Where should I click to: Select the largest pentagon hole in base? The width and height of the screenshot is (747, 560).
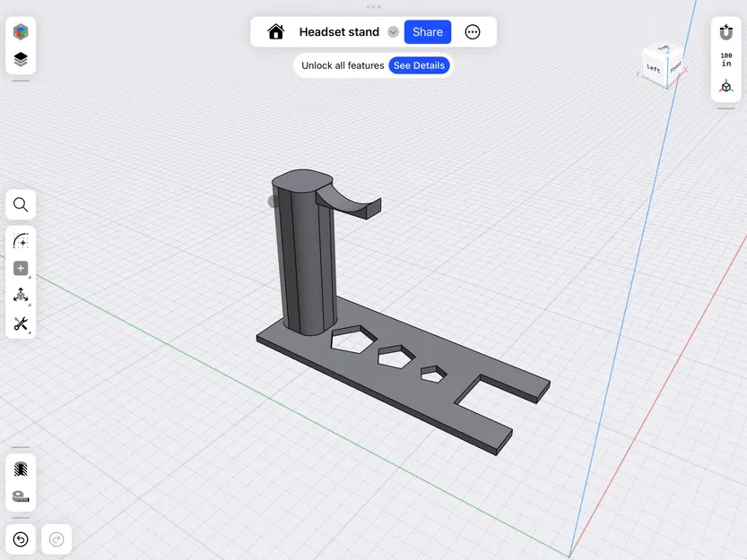coord(353,339)
